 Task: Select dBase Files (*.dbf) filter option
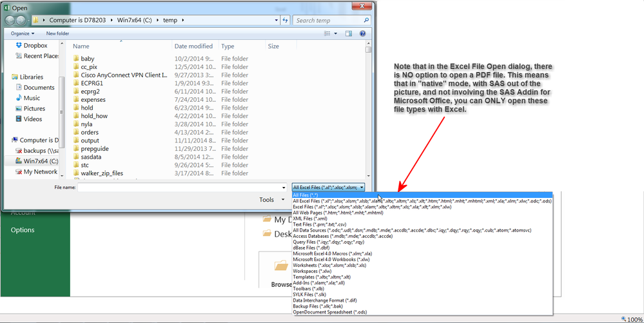click(422, 248)
